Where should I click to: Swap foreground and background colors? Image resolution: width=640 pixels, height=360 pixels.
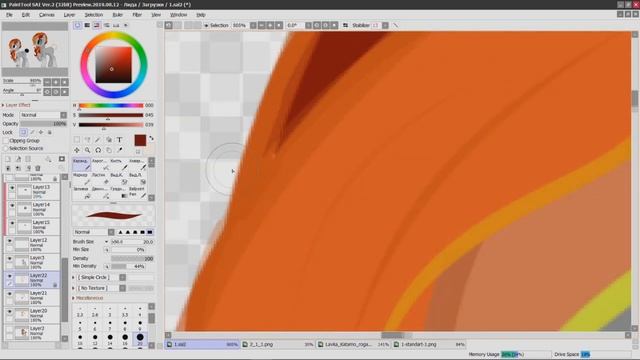coord(151,139)
